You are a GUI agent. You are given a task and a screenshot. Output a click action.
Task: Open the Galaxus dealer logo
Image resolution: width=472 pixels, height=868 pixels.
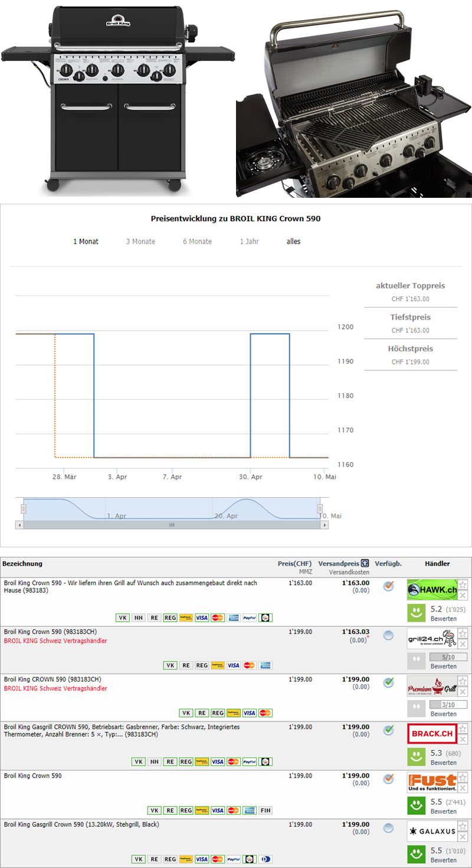tap(431, 831)
